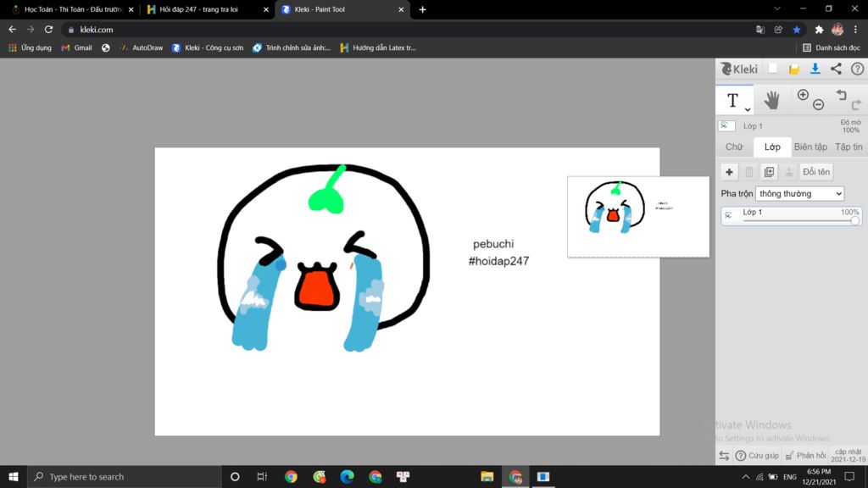Open Phản hồi feedback link

pyautogui.click(x=805, y=456)
